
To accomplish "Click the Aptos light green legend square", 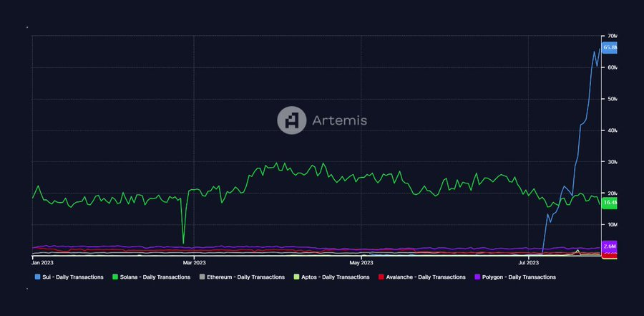I will (x=296, y=277).
